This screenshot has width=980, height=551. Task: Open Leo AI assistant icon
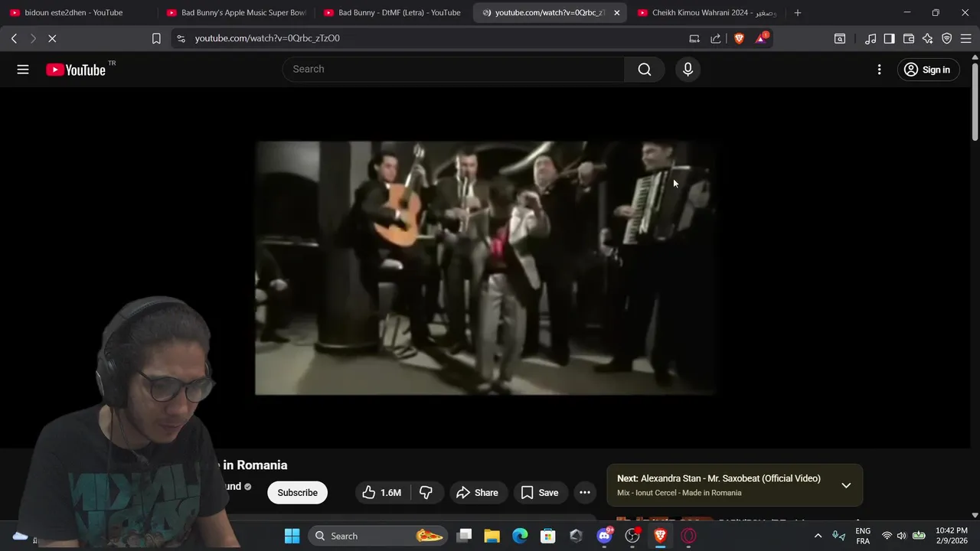click(928, 38)
